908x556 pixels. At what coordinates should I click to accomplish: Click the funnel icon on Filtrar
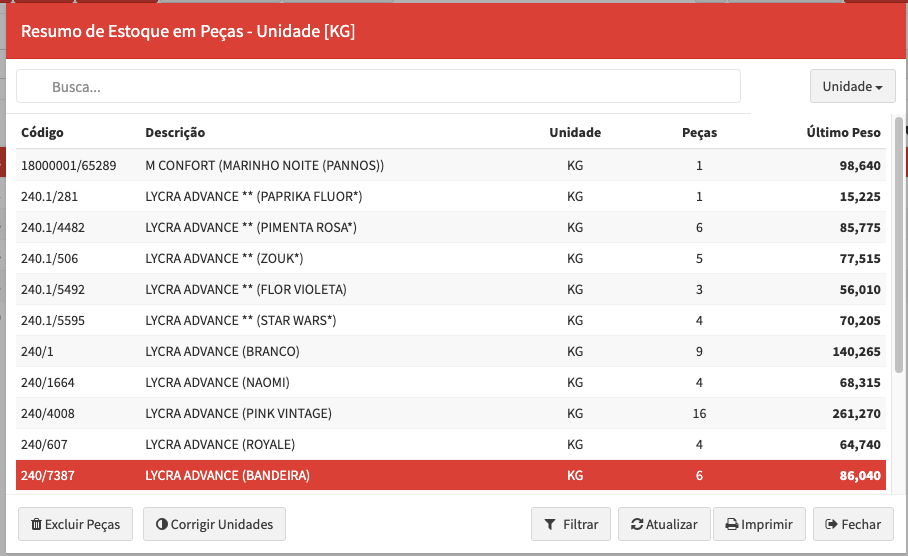click(550, 524)
